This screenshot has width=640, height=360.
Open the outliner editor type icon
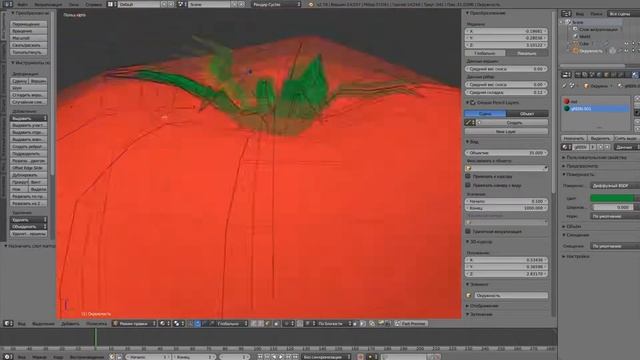tap(566, 13)
